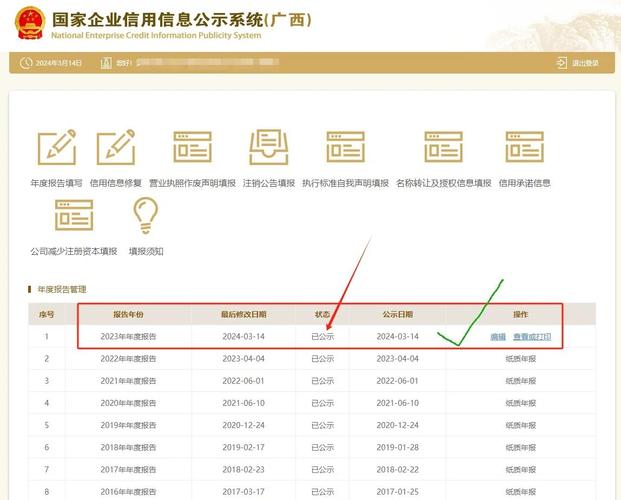Open the 年度报告填写 icon
621x500 pixels.
57,147
